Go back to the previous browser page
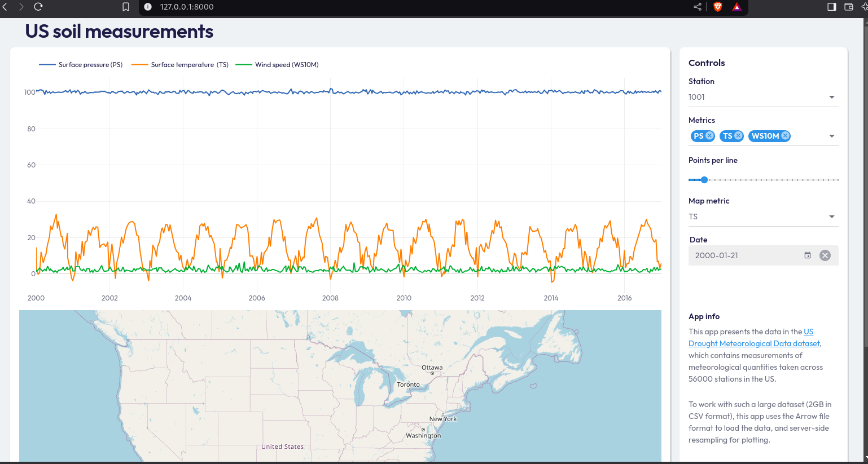This screenshot has height=464, width=868. pos(5,7)
